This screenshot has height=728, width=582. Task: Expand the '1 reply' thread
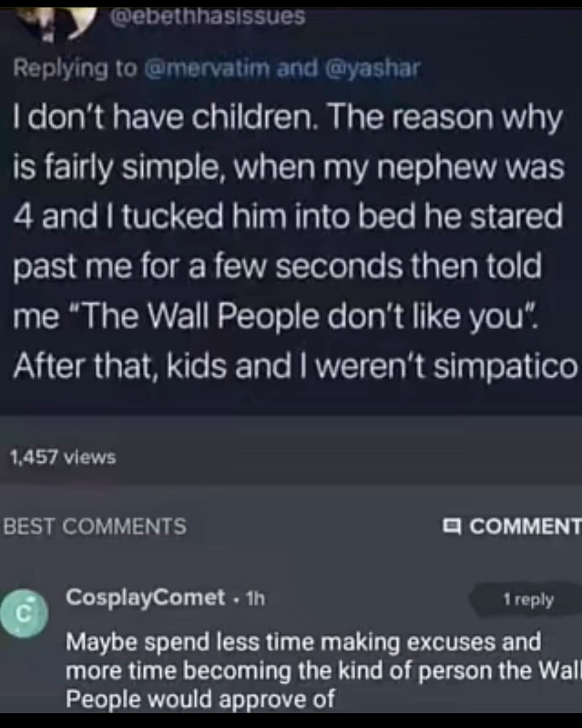coord(528,600)
